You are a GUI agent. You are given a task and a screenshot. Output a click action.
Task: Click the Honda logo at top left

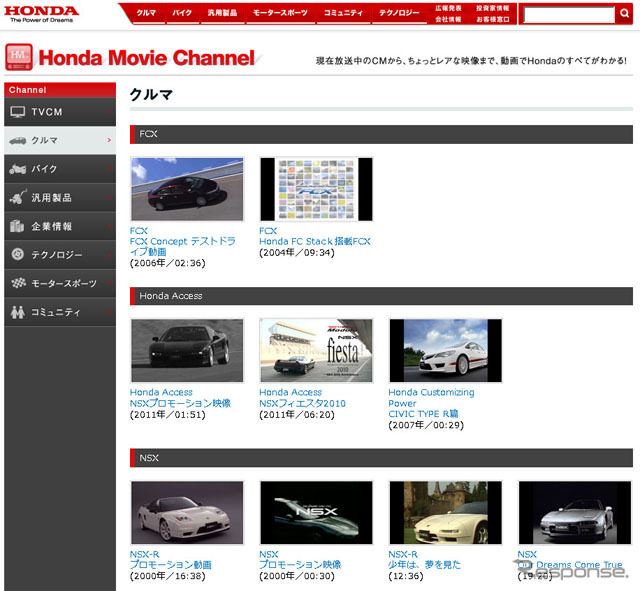click(41, 14)
